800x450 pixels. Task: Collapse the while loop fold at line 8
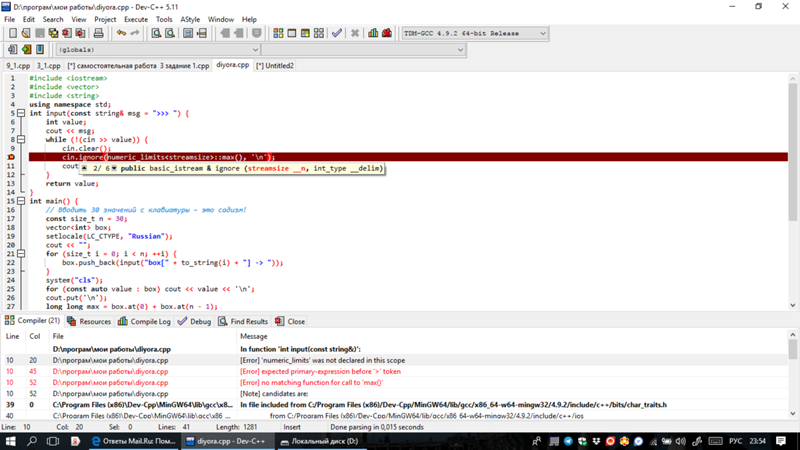pyautogui.click(x=21, y=139)
